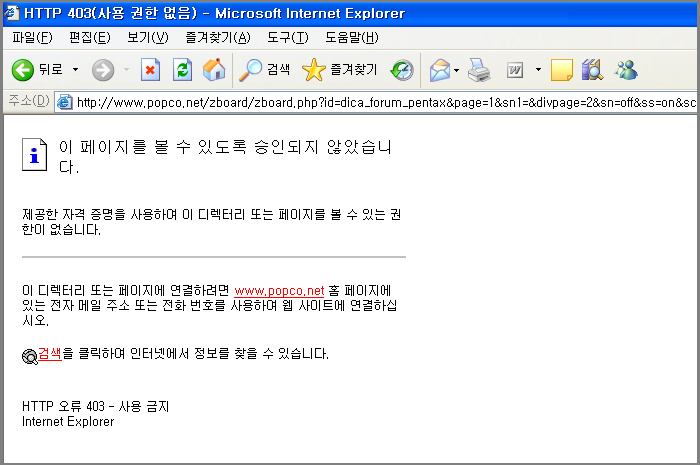The width and height of the screenshot is (700, 465).
Task: Go to the Home page icon
Action: pyautogui.click(x=214, y=70)
